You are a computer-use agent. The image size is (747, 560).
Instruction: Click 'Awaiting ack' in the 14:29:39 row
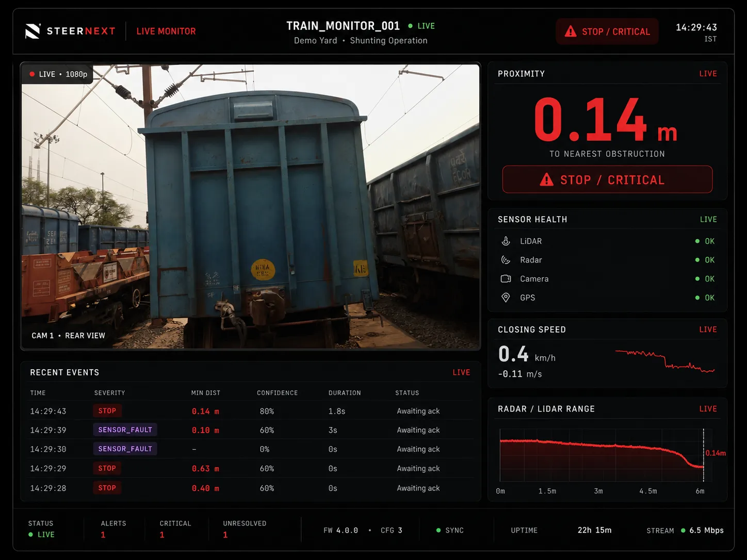418,430
